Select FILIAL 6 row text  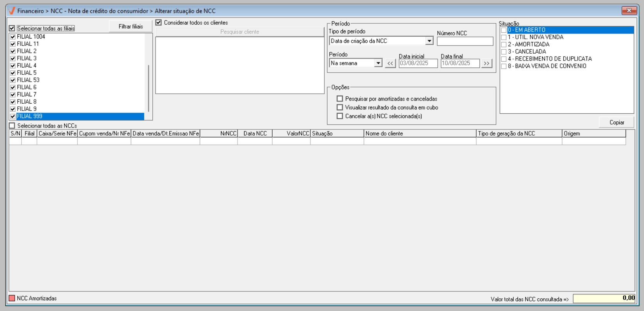pyautogui.click(x=27, y=87)
